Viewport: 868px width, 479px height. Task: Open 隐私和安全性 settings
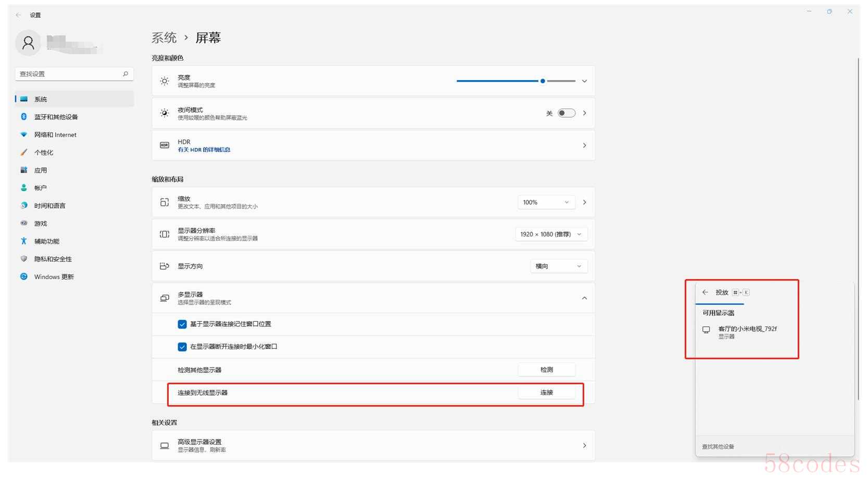74,259
